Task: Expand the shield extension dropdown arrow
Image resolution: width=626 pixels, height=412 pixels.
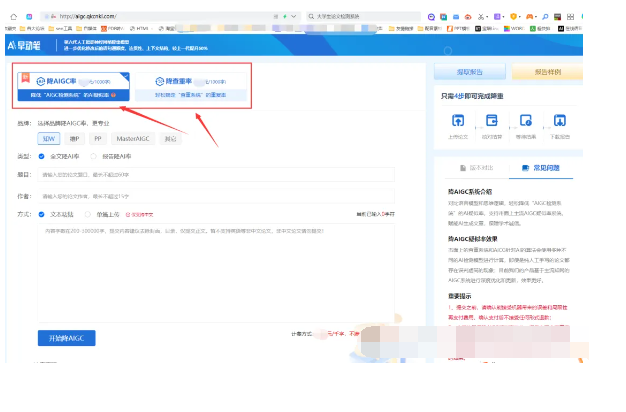Action: [520, 17]
